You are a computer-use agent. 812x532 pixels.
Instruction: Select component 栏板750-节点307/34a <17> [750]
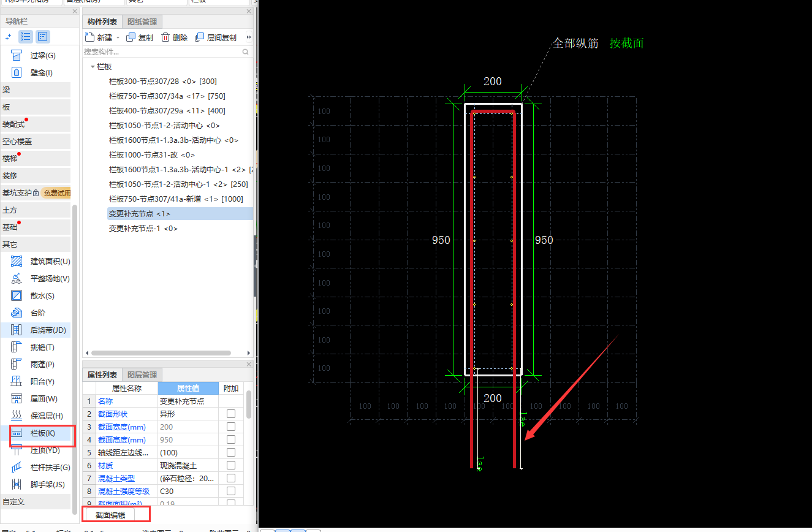(x=167, y=96)
